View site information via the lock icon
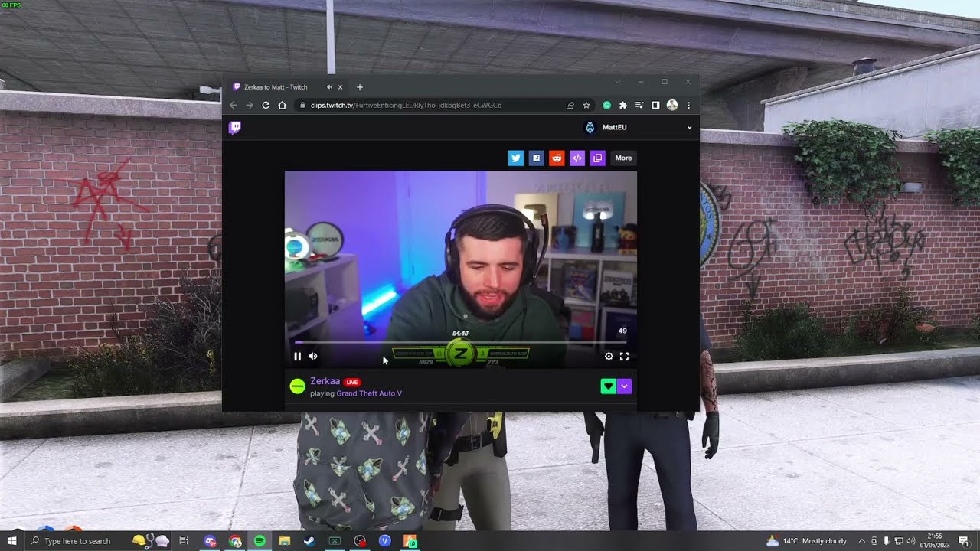 (x=302, y=105)
